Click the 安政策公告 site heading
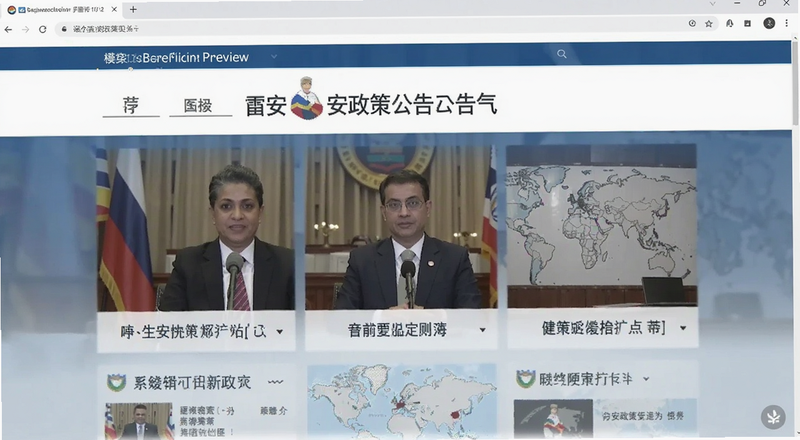800x440 pixels. 411,105
